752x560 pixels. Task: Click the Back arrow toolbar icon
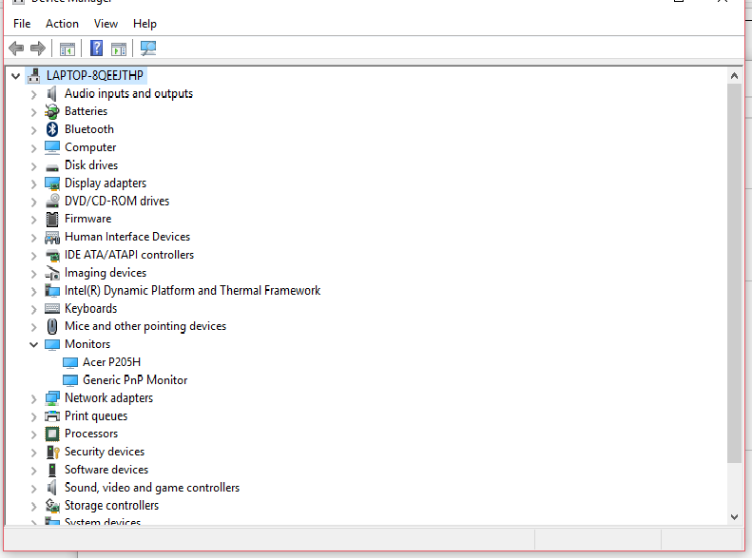[x=16, y=48]
